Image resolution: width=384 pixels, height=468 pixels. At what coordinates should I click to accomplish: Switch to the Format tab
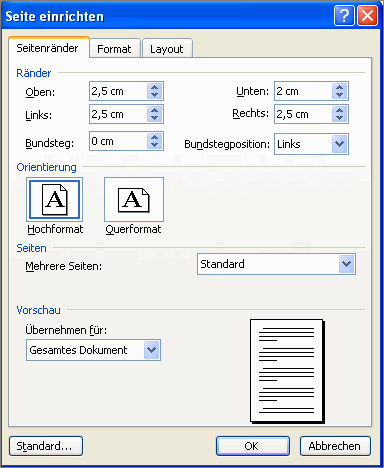pyautogui.click(x=114, y=49)
